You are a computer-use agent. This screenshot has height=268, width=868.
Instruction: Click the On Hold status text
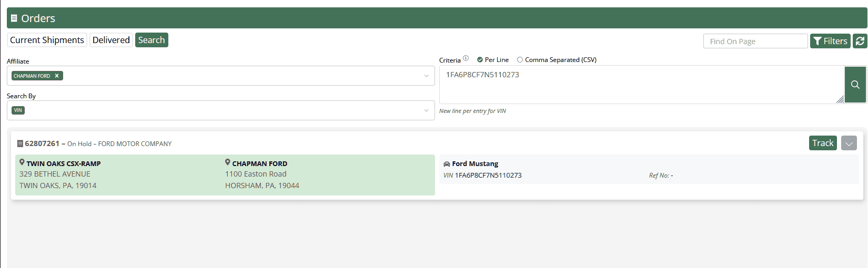pyautogui.click(x=79, y=144)
